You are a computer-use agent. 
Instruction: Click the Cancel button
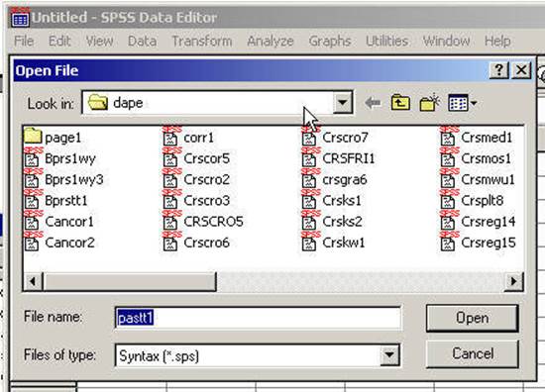[x=473, y=353]
